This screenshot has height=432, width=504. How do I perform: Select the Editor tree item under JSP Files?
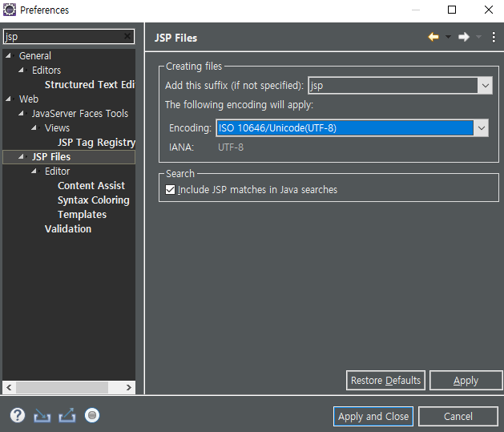tap(57, 171)
